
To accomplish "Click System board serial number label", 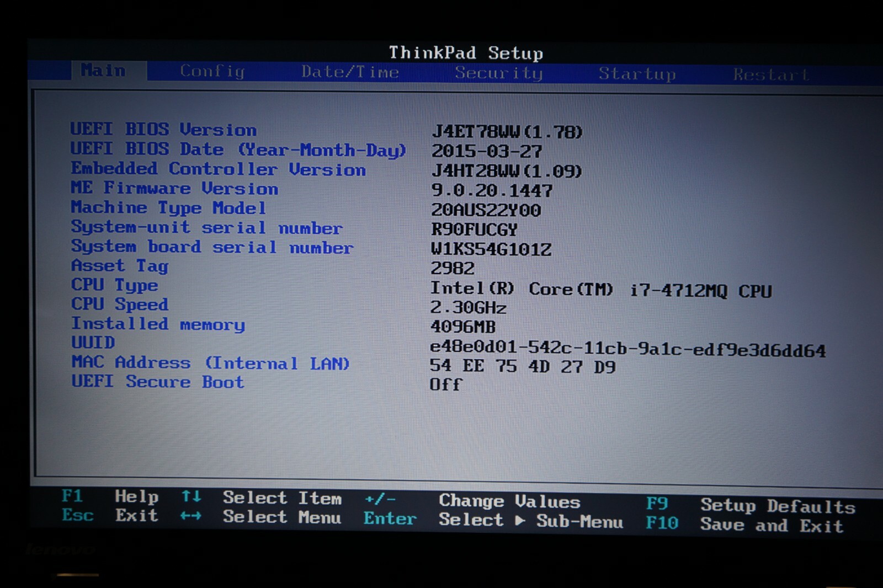I will point(212,247).
